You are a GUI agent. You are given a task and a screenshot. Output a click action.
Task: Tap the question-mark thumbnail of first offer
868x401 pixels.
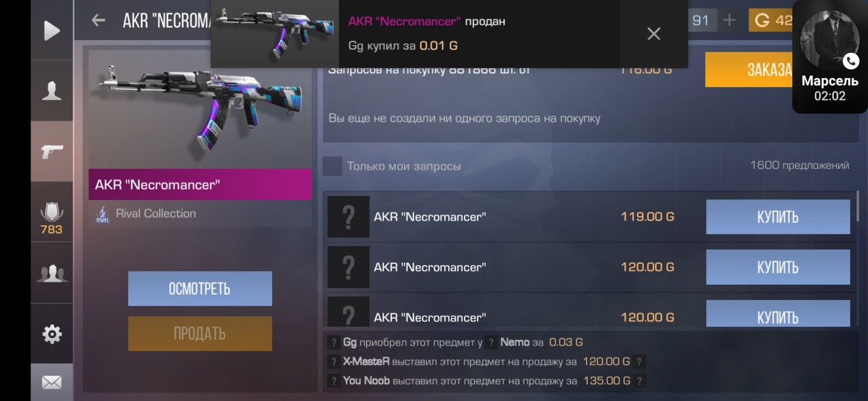click(349, 217)
